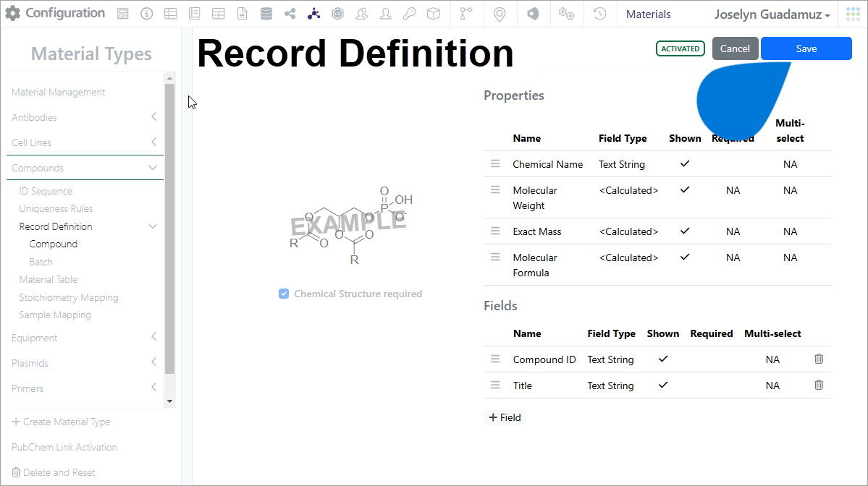Open the info circle icon
This screenshot has width=868, height=486.
point(147,14)
